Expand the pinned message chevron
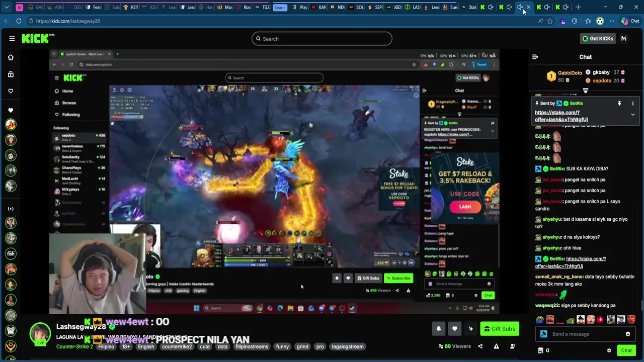Screen dimensions: 644x362 click(x=633, y=115)
